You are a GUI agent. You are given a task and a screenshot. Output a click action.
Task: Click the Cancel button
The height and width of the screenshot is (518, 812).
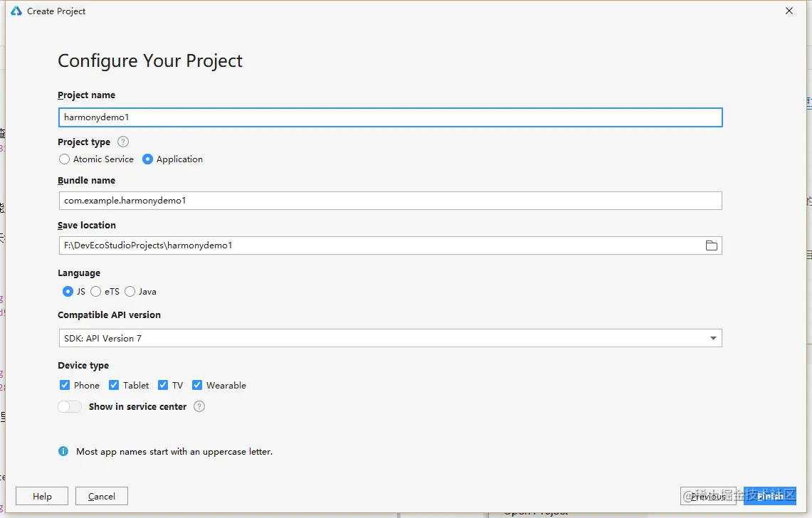(102, 496)
